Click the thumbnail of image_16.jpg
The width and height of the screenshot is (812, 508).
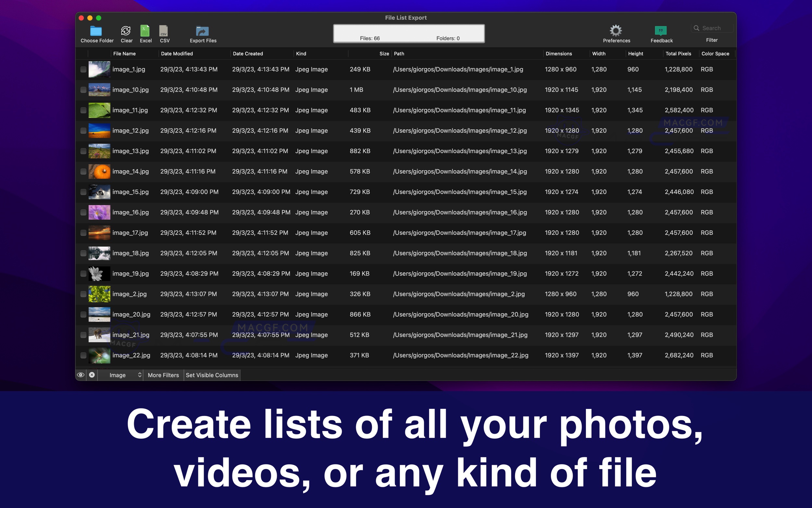click(99, 212)
